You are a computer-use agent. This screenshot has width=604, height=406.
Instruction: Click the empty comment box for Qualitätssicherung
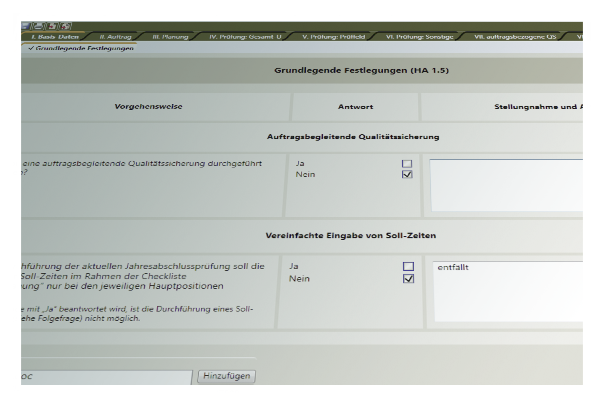pyautogui.click(x=506, y=185)
